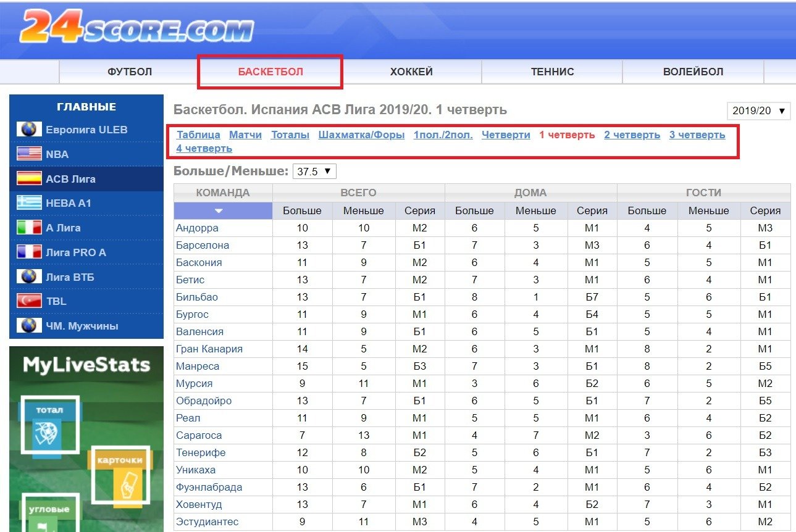796x532 pixels.
Task: Click the globe icon beside Евролига ULEB
Action: pyautogui.click(x=28, y=130)
